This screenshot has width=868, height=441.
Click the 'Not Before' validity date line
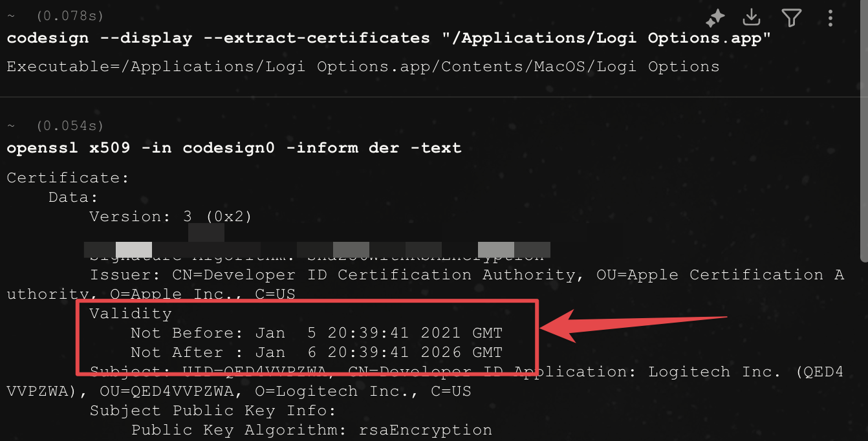(x=316, y=333)
